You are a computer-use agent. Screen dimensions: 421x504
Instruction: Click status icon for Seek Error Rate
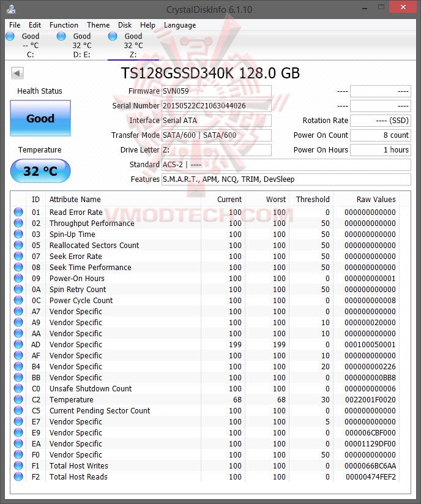pyautogui.click(x=18, y=256)
